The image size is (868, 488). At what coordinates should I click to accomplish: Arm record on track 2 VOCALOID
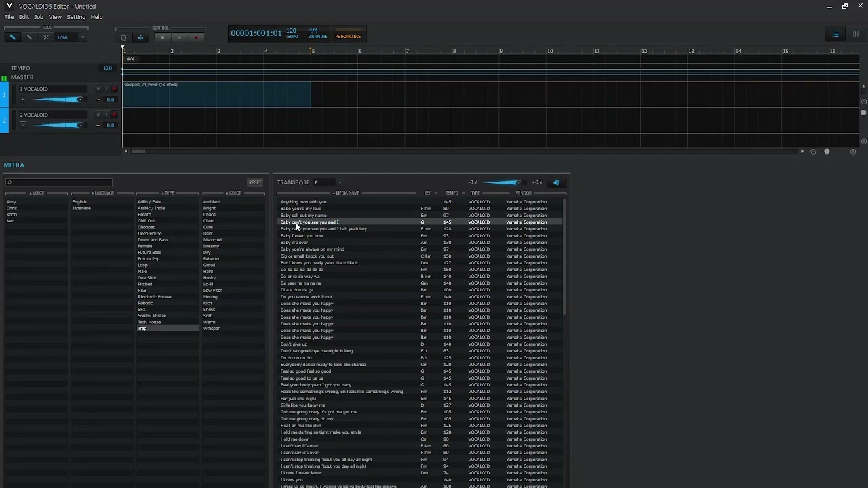pos(113,115)
